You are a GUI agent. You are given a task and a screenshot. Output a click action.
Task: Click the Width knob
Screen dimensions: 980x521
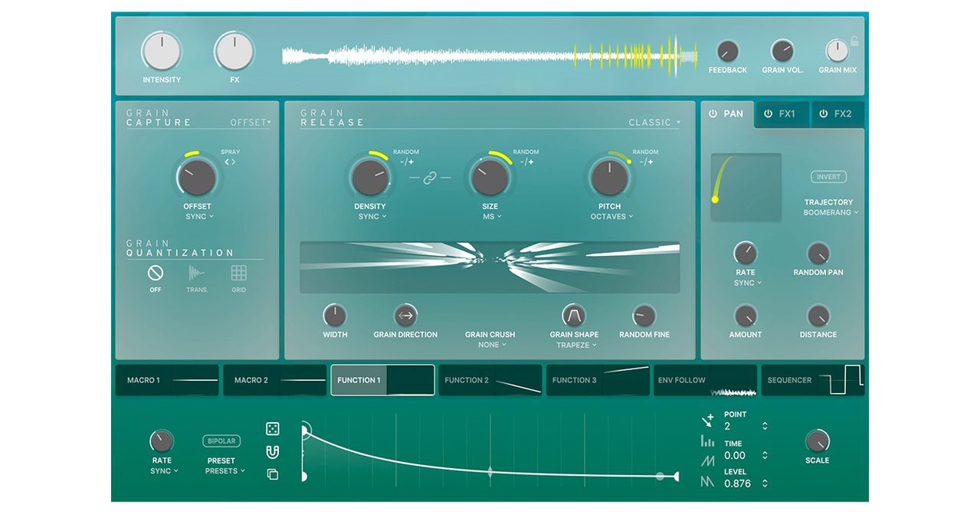click(x=335, y=315)
